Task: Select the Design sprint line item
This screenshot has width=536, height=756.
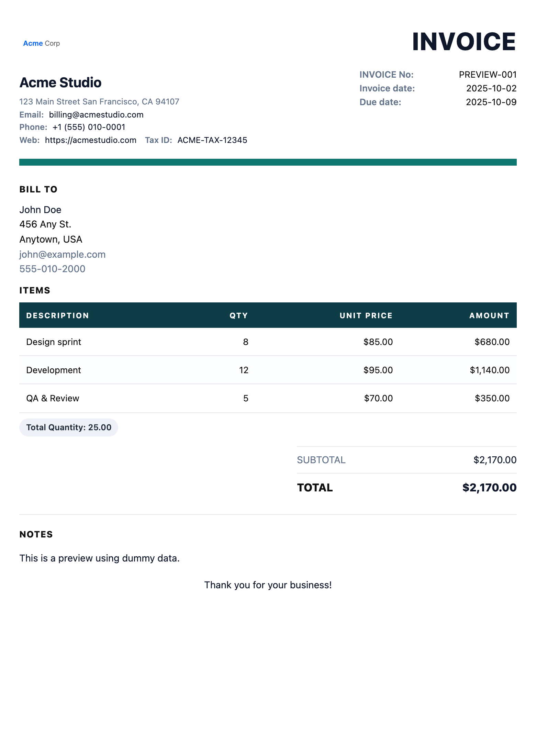Action: [x=54, y=342]
